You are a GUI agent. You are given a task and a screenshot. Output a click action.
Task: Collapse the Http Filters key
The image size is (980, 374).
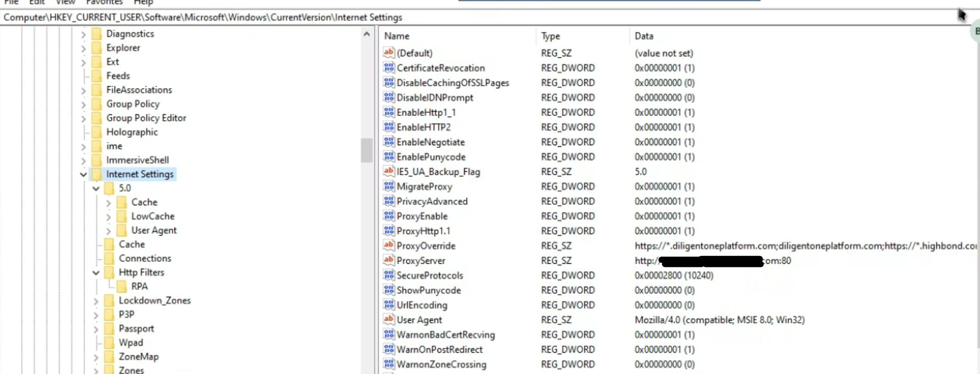[96, 273]
